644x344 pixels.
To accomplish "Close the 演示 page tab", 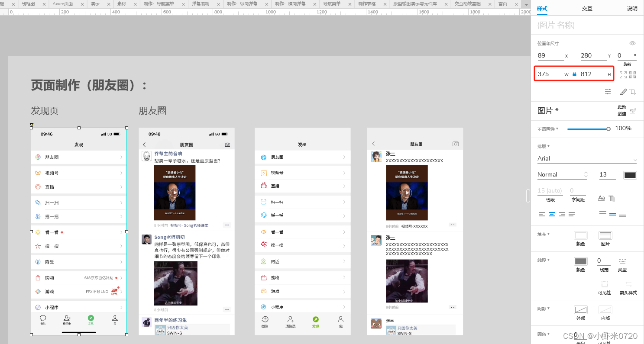I will [108, 4].
